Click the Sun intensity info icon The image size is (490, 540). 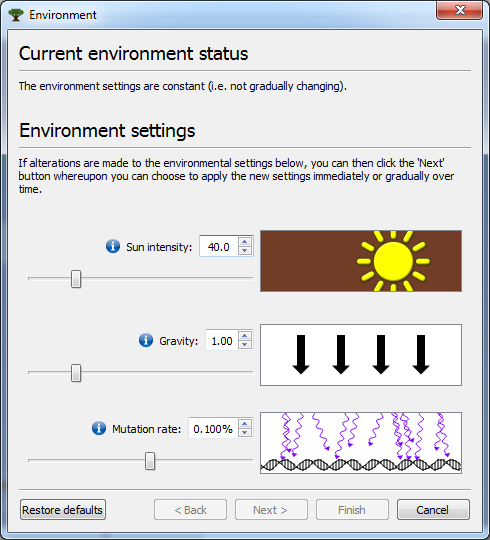[x=113, y=247]
